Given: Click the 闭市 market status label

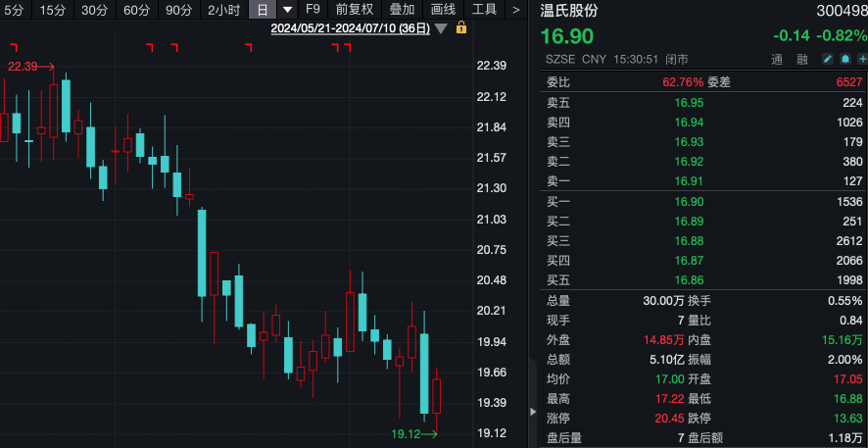Looking at the screenshot, I should (x=677, y=60).
